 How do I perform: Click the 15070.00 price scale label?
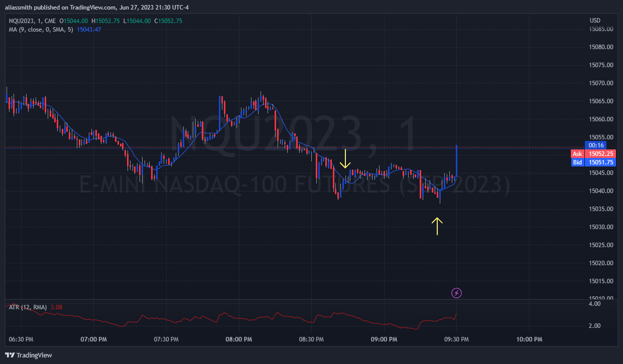[601, 83]
